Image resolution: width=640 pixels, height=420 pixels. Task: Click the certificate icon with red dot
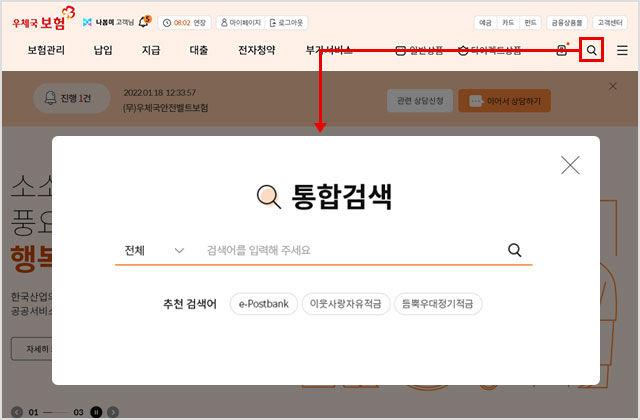pos(562,50)
